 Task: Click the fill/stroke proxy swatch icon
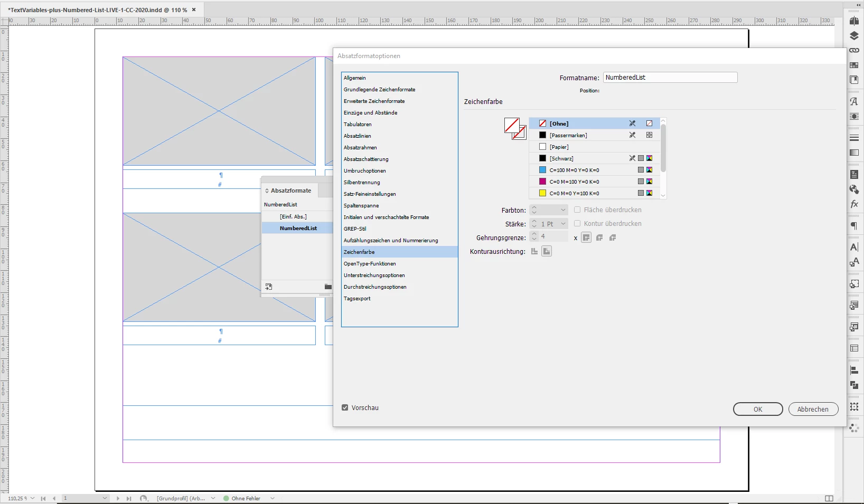point(515,128)
